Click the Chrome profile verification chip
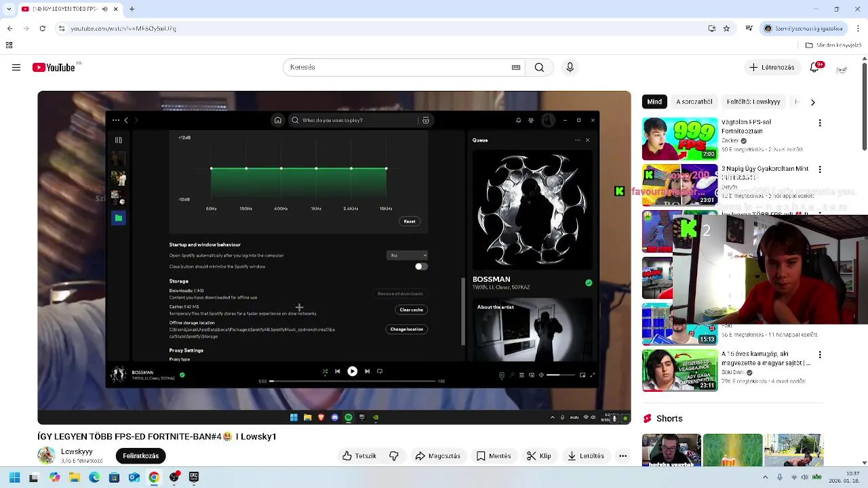Image resolution: width=868 pixels, height=488 pixels. pyautogui.click(x=804, y=28)
